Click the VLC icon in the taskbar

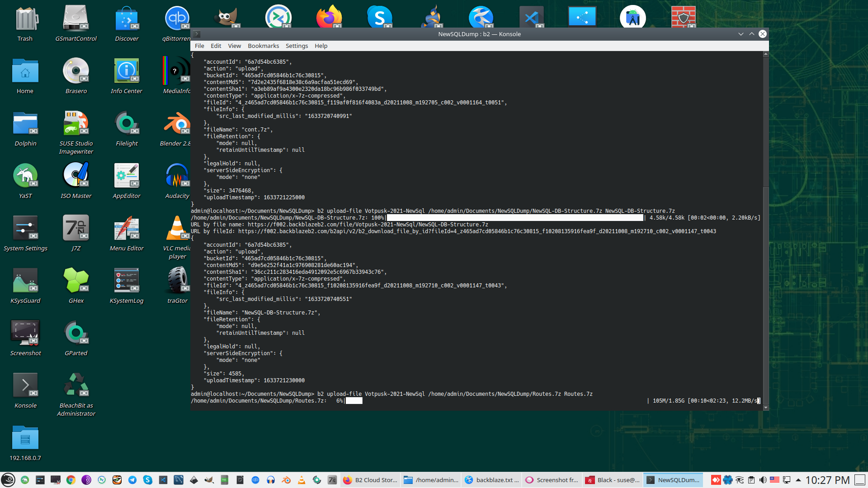302,480
